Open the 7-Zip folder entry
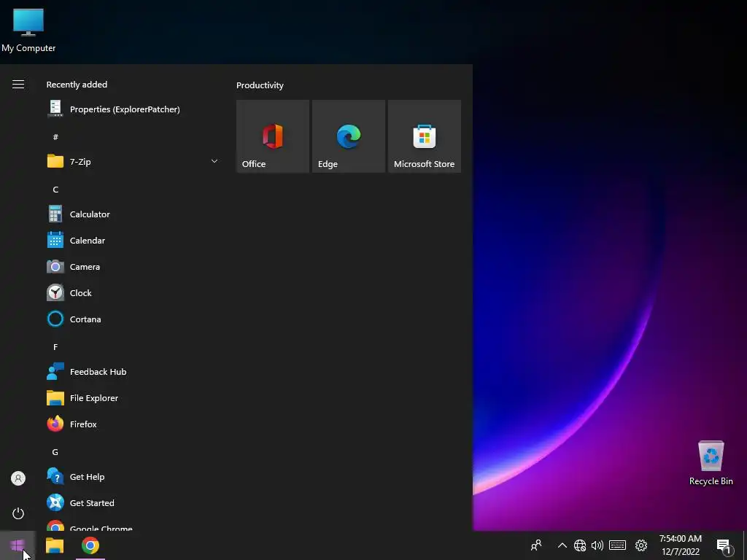747x560 pixels. (x=133, y=161)
